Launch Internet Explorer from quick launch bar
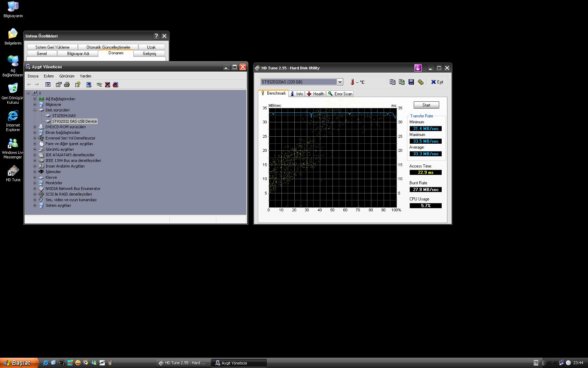The width and height of the screenshot is (588, 368). click(x=45, y=363)
